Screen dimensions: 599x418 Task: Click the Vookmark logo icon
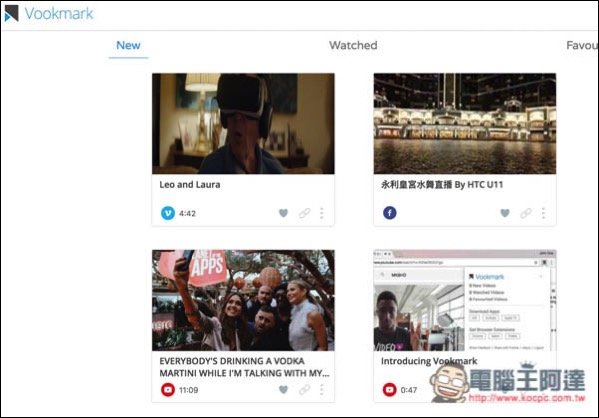tap(11, 13)
